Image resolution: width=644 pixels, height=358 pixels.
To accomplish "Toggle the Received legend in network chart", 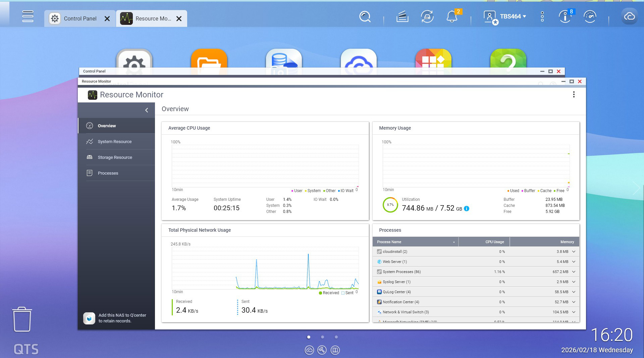I will tap(329, 293).
